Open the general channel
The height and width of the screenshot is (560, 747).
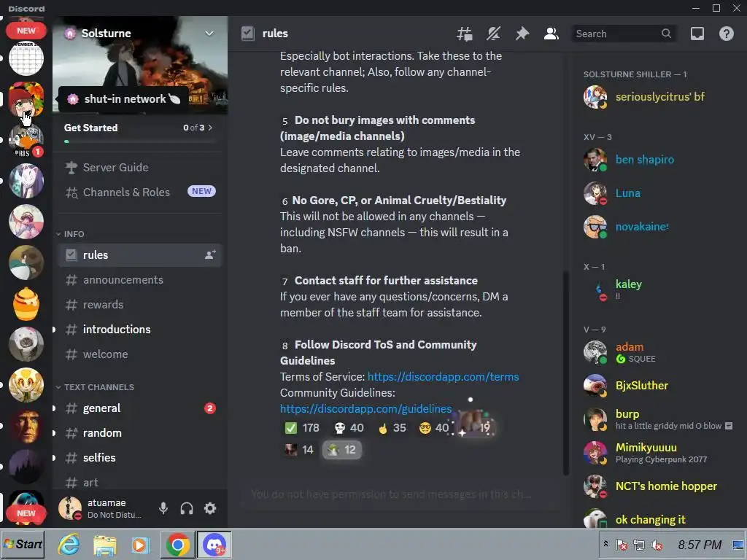pos(139,408)
